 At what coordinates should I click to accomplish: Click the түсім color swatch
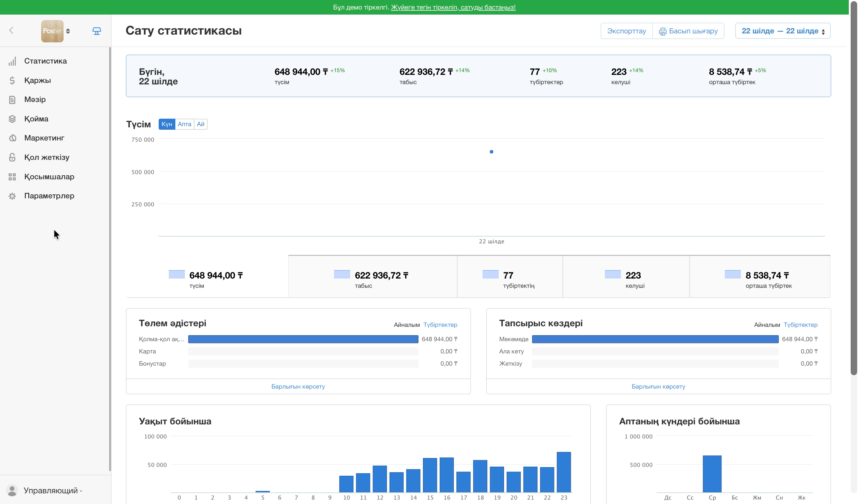(x=177, y=274)
